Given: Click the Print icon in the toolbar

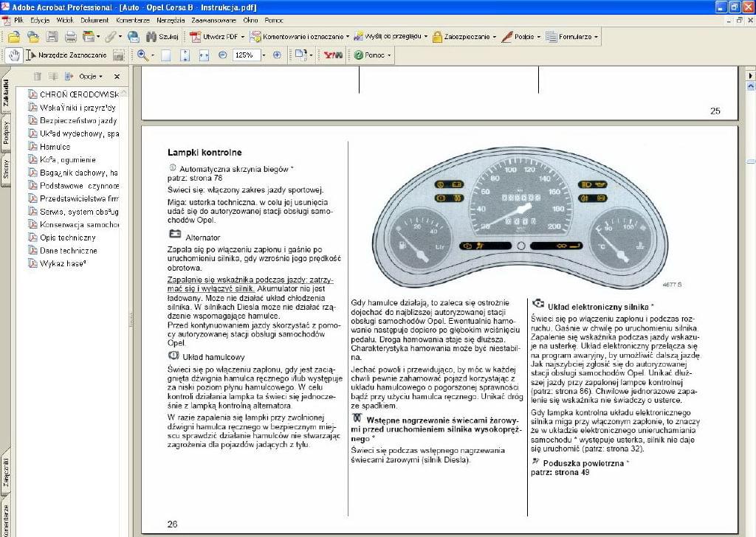Looking at the screenshot, I should point(70,37).
